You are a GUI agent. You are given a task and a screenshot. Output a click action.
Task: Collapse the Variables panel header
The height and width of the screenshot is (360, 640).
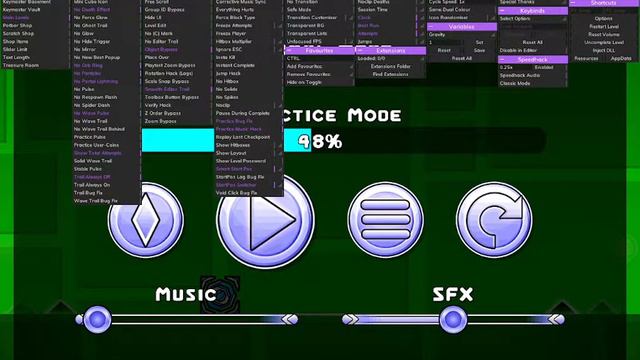point(462,27)
